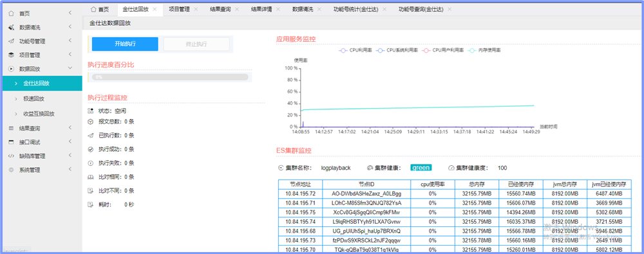This screenshot has height=254, width=644.
Task: Expand the 结果查询 menu chevron
Action: pos(70,128)
